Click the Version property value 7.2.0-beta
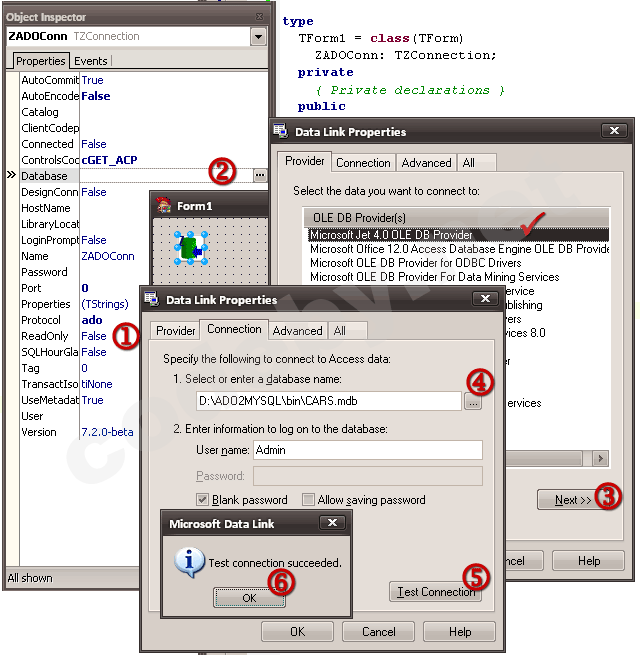The height and width of the screenshot is (655, 640). 107,432
